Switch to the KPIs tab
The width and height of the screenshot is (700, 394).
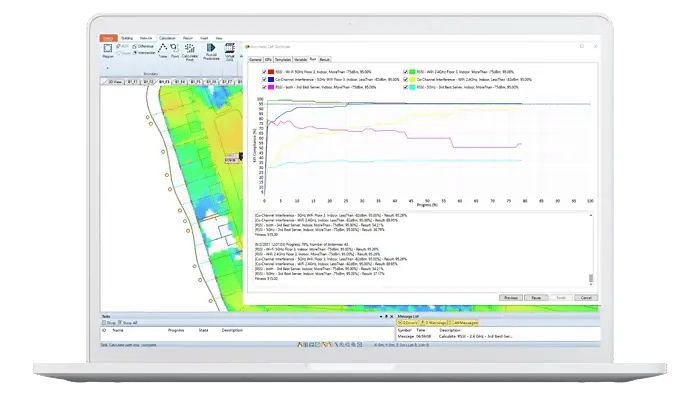tap(268, 59)
